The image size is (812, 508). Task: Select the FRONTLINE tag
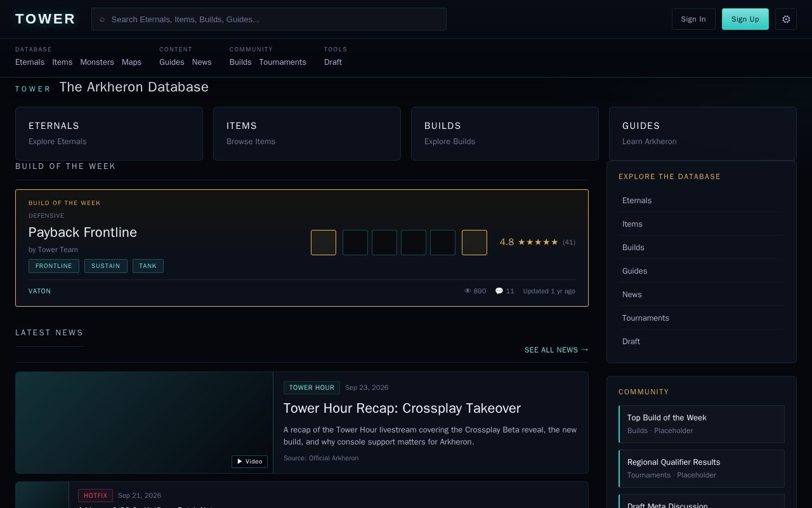tap(54, 266)
